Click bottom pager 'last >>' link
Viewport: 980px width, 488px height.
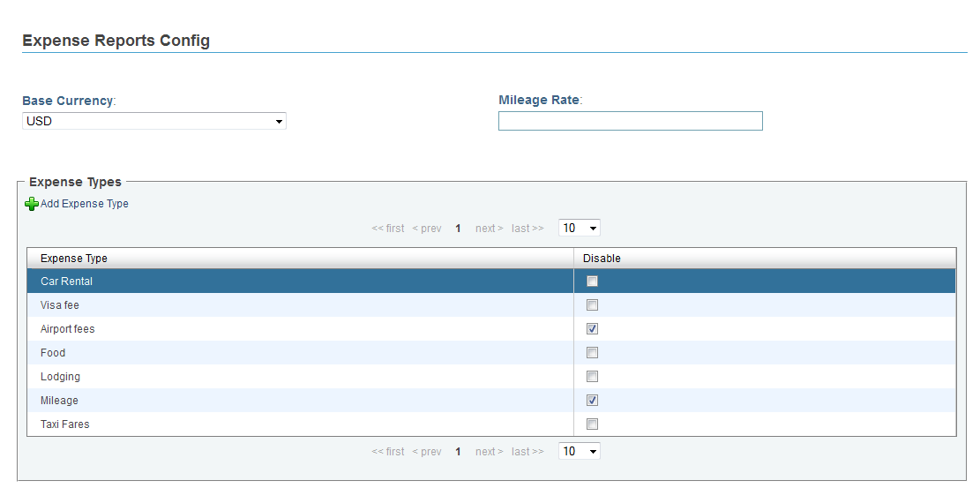[x=527, y=452]
